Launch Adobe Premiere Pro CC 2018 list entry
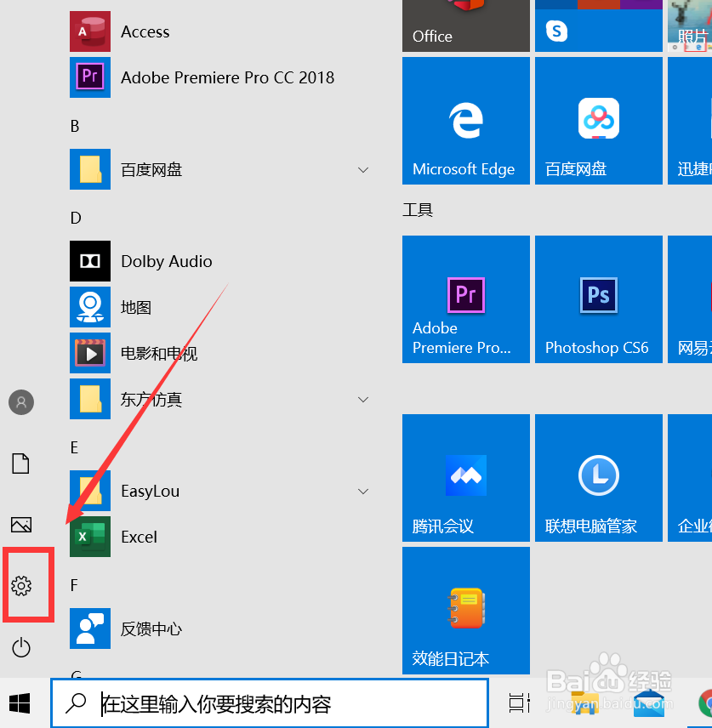Image resolution: width=712 pixels, height=728 pixels. [223, 77]
